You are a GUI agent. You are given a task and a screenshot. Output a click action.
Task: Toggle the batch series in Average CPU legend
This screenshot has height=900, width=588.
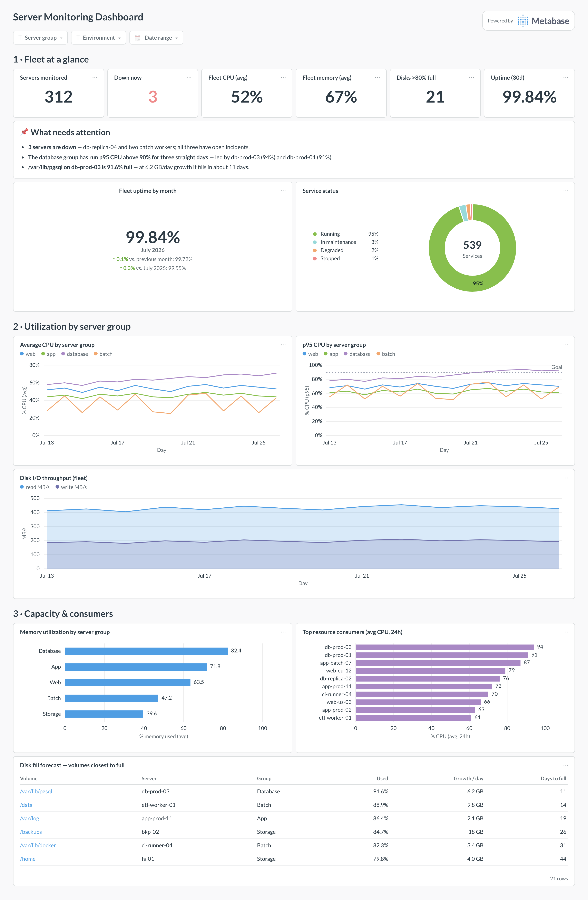click(103, 354)
